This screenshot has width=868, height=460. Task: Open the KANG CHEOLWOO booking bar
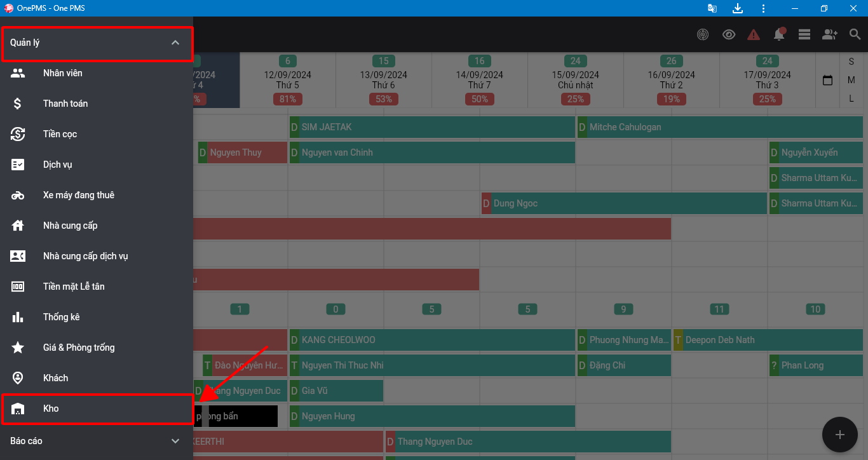(432, 340)
